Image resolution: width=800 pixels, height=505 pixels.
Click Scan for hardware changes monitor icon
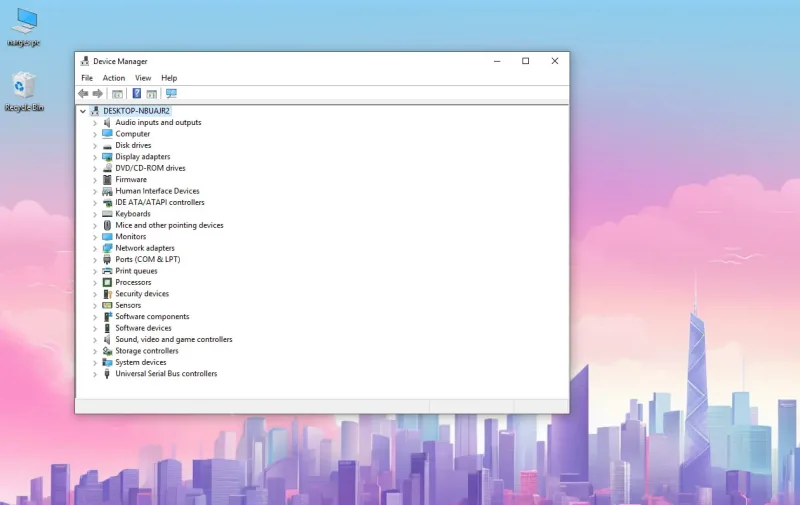coord(171,93)
